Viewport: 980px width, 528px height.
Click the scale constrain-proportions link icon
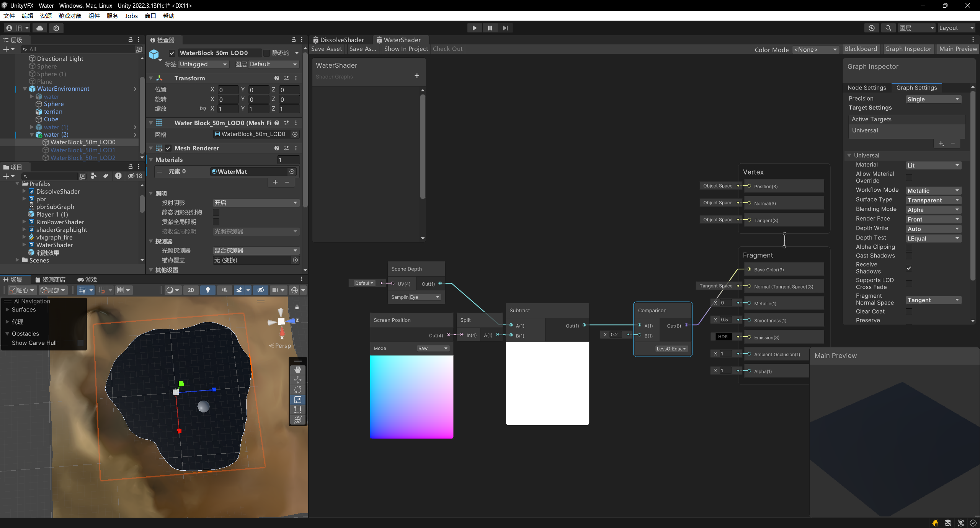click(x=203, y=109)
